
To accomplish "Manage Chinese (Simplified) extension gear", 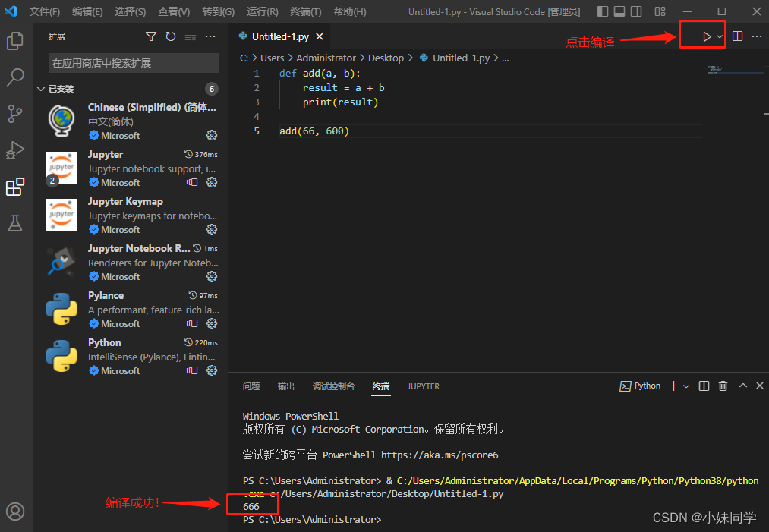I will [212, 135].
